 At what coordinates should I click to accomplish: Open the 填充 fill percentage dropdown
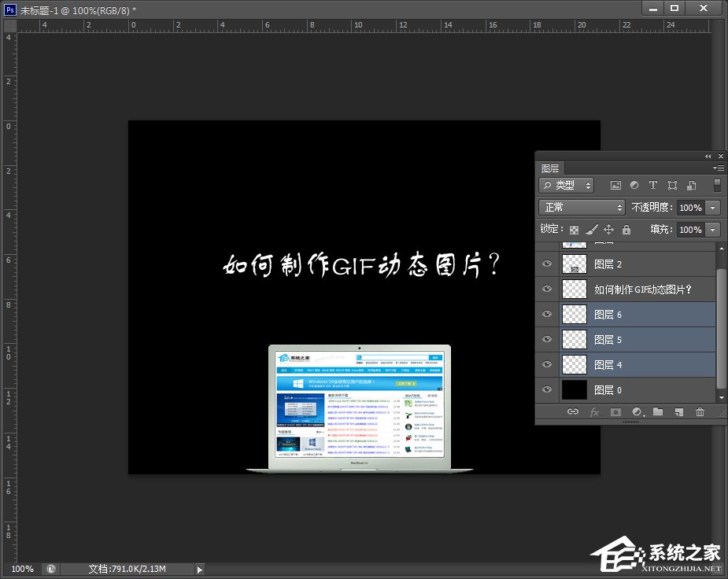[x=711, y=229]
